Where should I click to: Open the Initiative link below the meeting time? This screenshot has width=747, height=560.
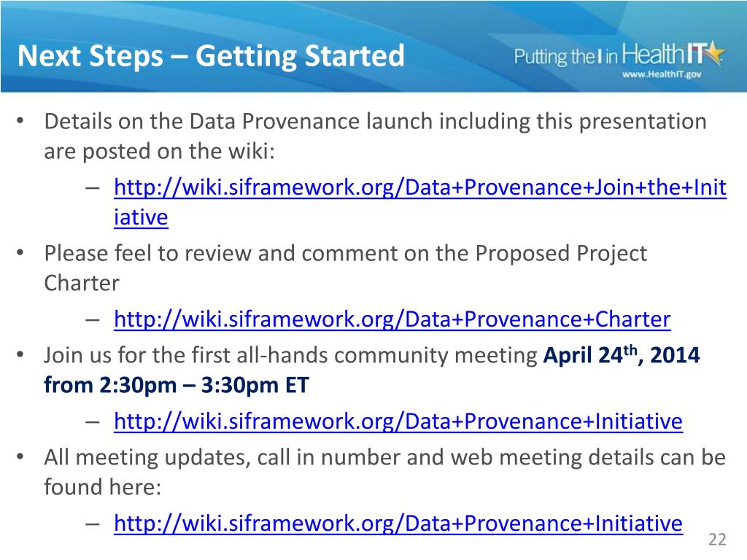click(398, 421)
